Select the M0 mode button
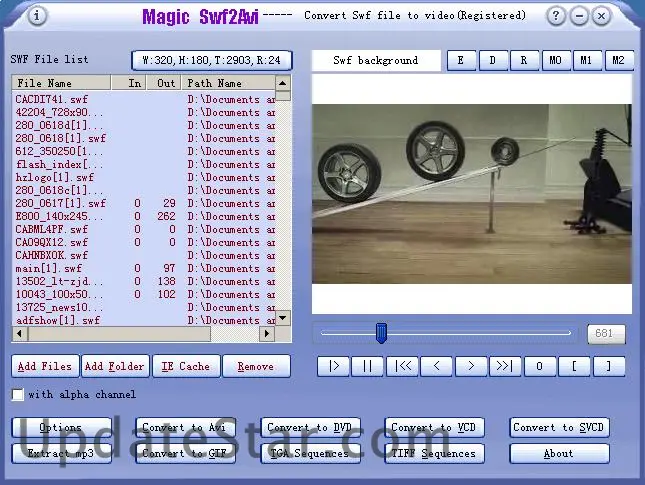 pos(556,60)
